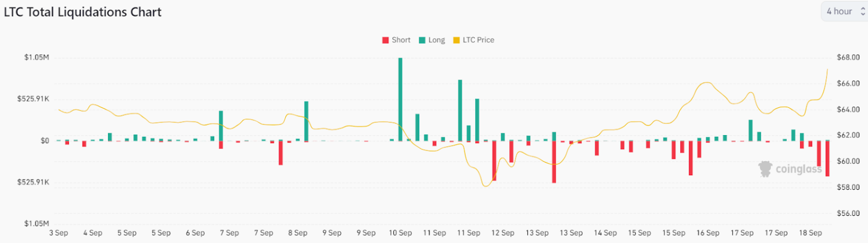This screenshot has width=868, height=243.
Task: Click the "10 Sep" date axis label
Action: (400, 233)
